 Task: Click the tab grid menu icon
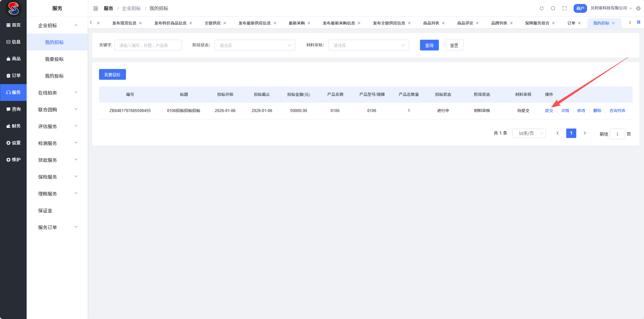tap(638, 22)
